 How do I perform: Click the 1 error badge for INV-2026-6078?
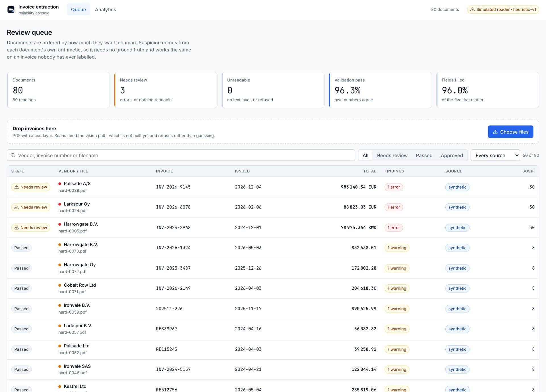[x=394, y=207]
